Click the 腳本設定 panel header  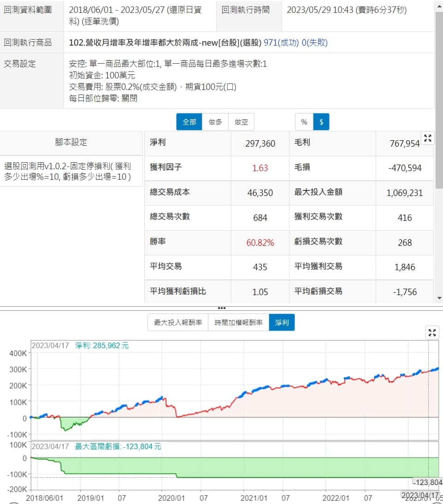[x=71, y=142]
